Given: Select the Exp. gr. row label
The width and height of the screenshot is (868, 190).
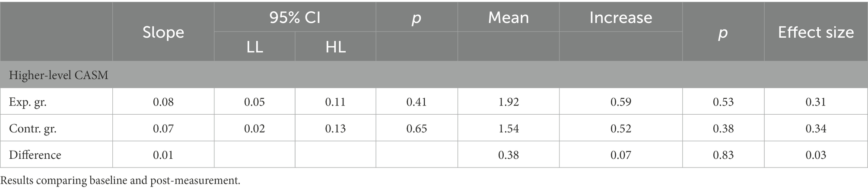Looking at the screenshot, I should [x=28, y=102].
